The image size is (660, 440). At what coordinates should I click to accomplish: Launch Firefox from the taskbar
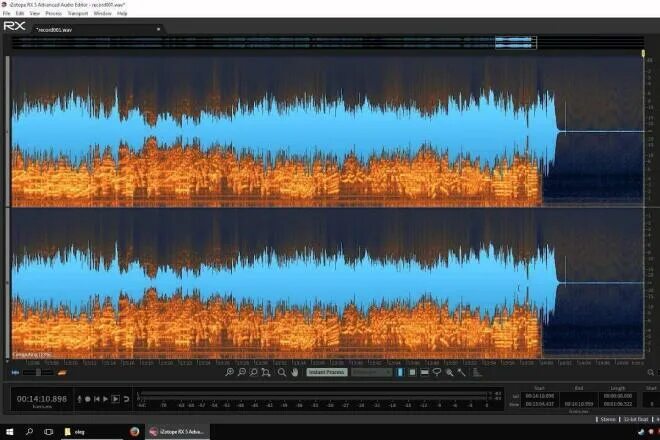coord(135,432)
